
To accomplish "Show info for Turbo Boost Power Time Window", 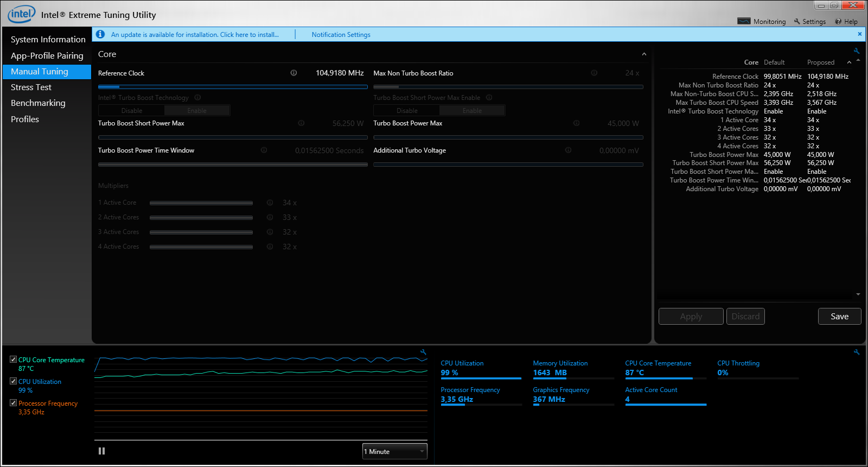I will [264, 150].
